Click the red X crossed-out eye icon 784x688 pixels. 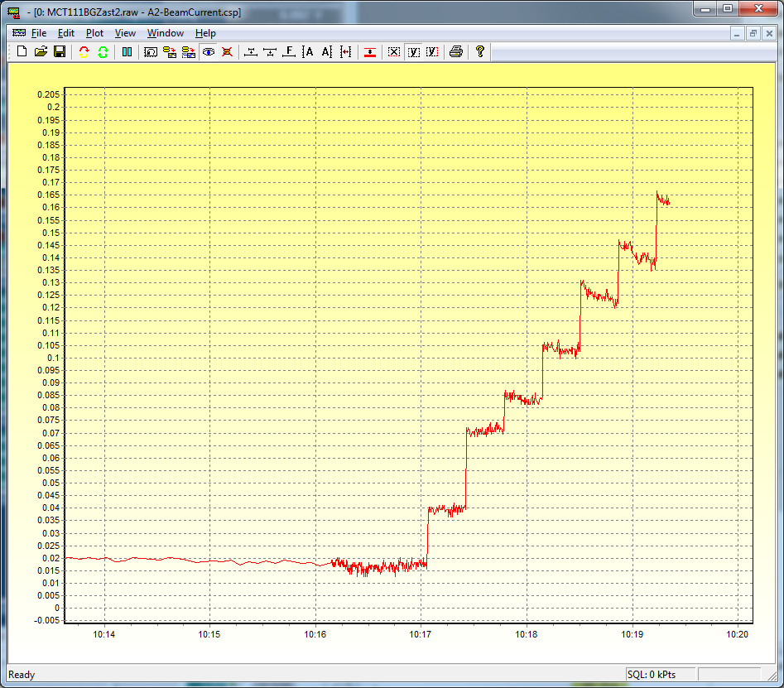tap(226, 52)
